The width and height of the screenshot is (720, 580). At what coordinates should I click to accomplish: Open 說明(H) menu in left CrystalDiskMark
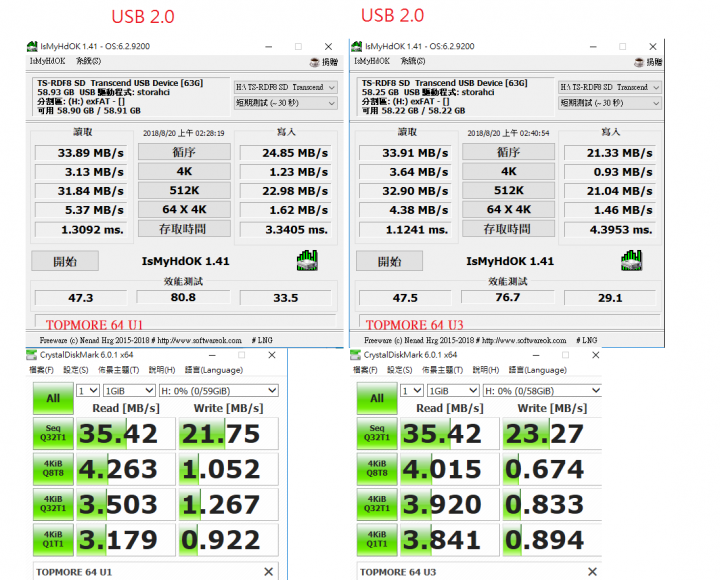(162, 370)
